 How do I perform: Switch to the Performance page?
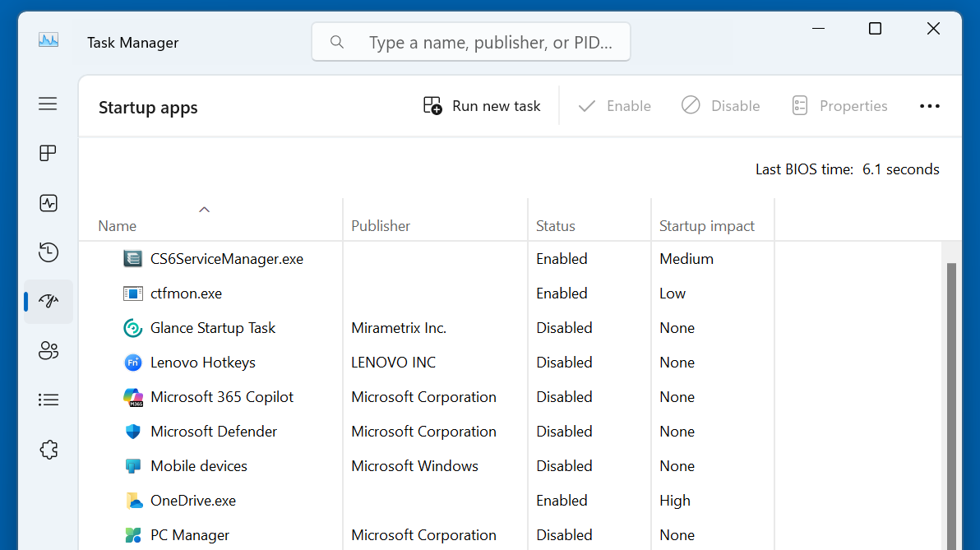pyautogui.click(x=48, y=202)
